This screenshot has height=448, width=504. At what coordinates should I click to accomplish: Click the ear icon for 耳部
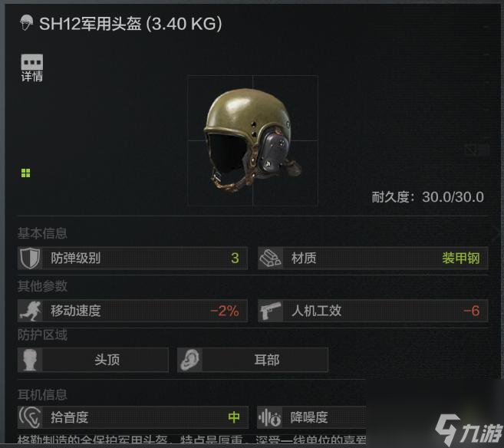[x=189, y=360]
